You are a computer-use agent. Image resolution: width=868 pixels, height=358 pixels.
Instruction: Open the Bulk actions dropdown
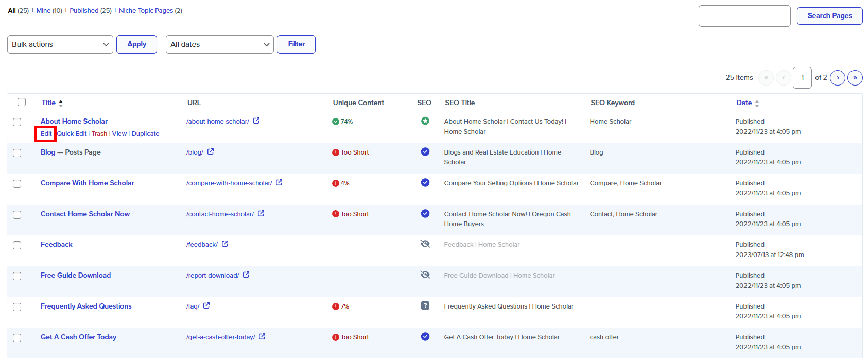coord(60,44)
